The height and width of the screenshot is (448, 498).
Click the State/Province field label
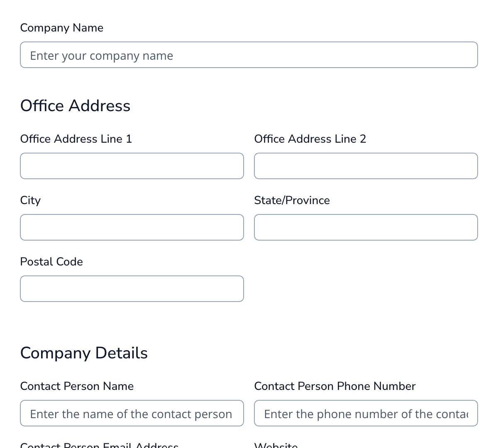pyautogui.click(x=292, y=200)
